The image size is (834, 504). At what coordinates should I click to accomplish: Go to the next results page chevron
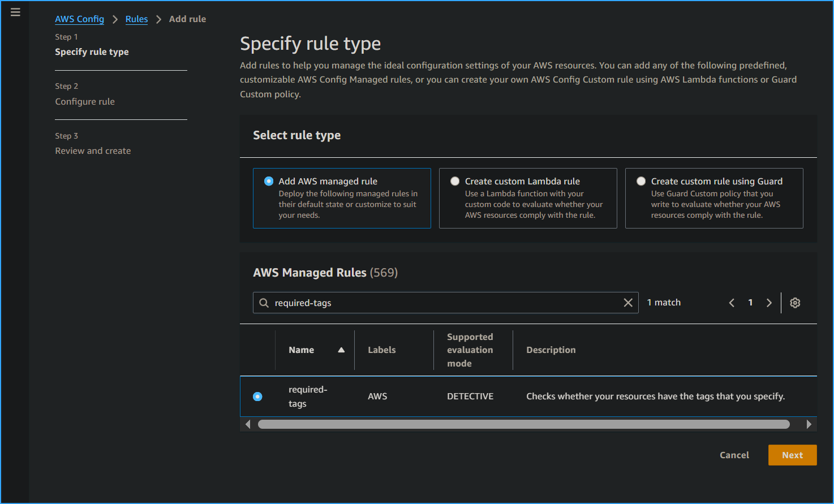(x=769, y=303)
